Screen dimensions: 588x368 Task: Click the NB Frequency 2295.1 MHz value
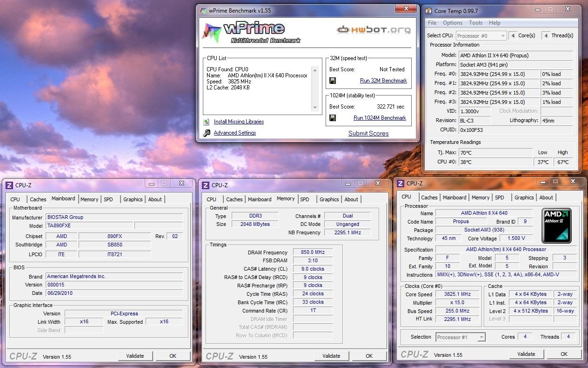click(347, 232)
